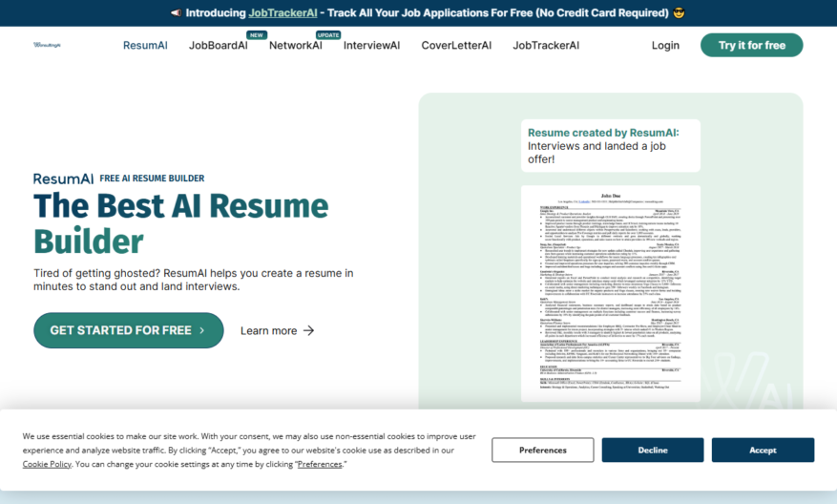Screen dimensions: 837x504
Task: Open the JobBoardAI navigation item
Action: (219, 46)
